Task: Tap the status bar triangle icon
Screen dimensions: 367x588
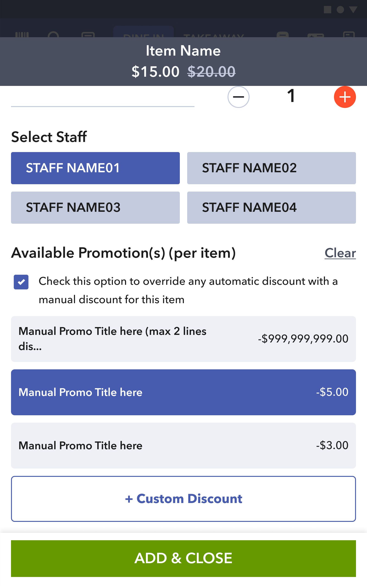Action: tap(353, 10)
